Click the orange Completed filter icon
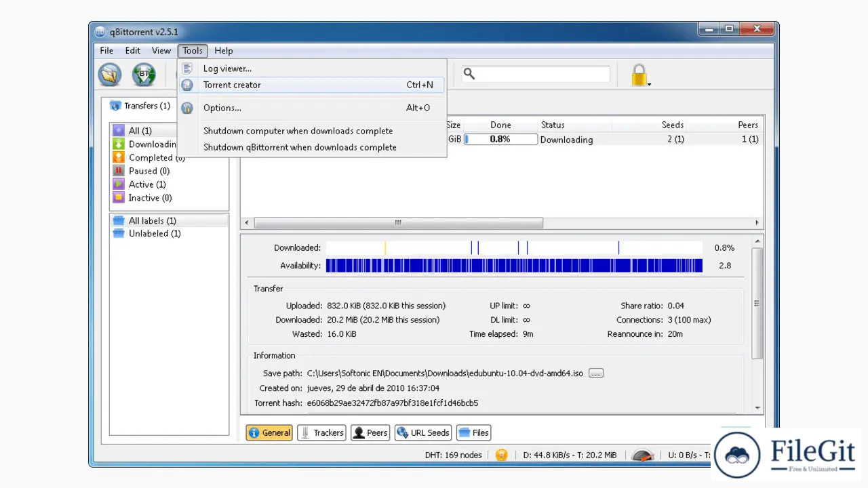Screen dimensions: 868x488 [x=119, y=157]
